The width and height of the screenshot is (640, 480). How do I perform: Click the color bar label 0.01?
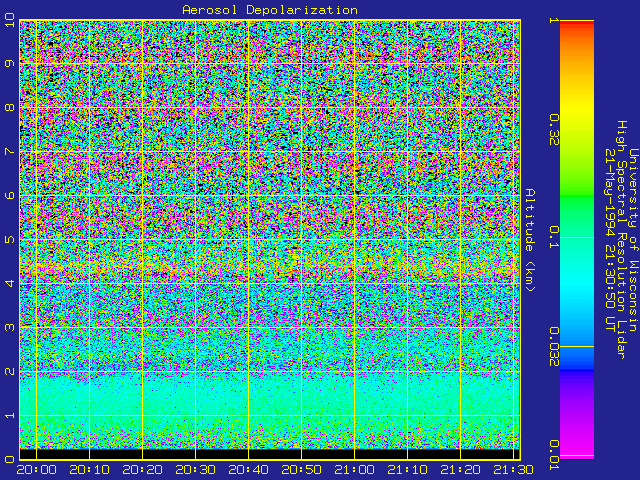pyautogui.click(x=553, y=455)
